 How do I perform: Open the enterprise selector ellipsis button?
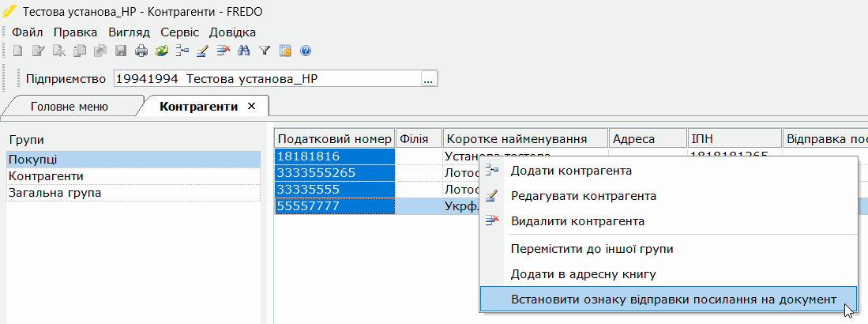point(430,79)
